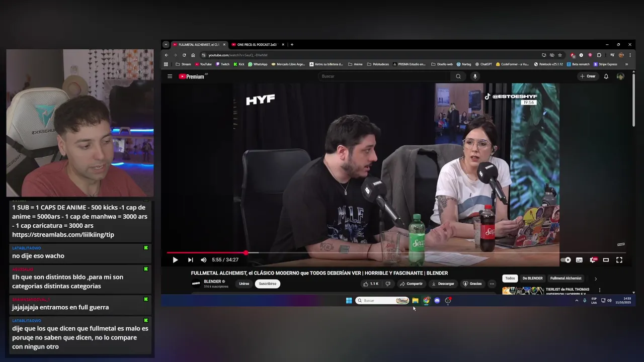Viewport: 644px width, 362px height.
Task: Open the Crear menu
Action: point(588,76)
